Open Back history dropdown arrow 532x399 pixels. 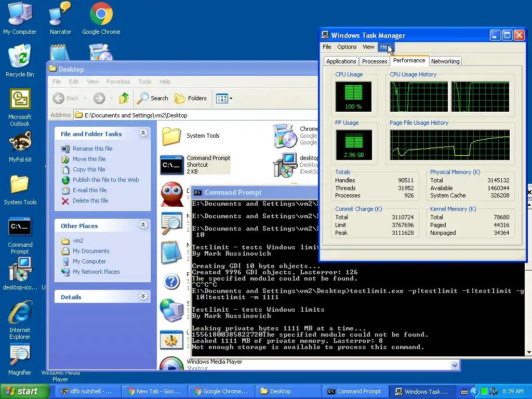pos(85,98)
